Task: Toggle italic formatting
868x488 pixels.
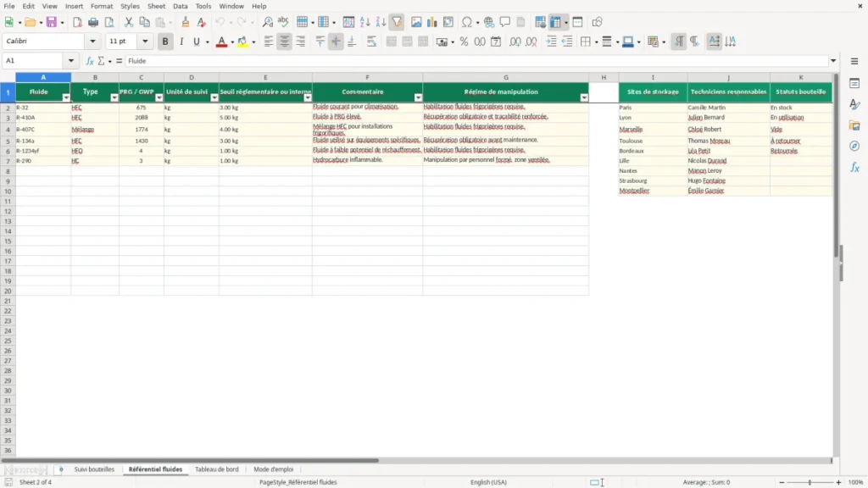Action: (x=181, y=42)
